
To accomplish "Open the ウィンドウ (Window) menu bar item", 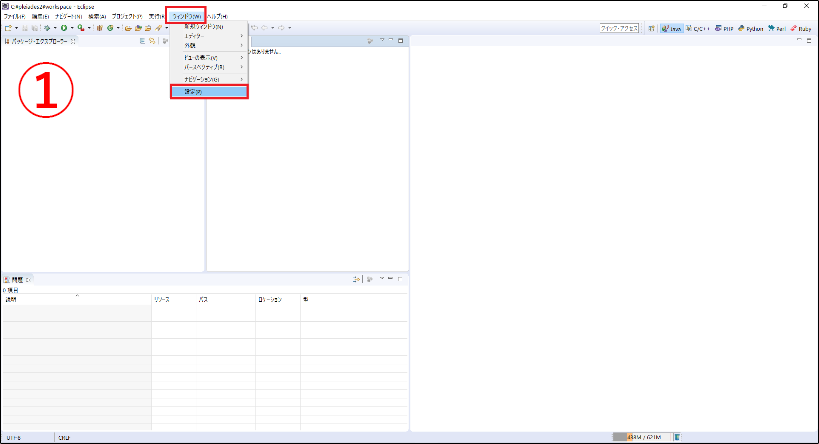I will pos(185,17).
